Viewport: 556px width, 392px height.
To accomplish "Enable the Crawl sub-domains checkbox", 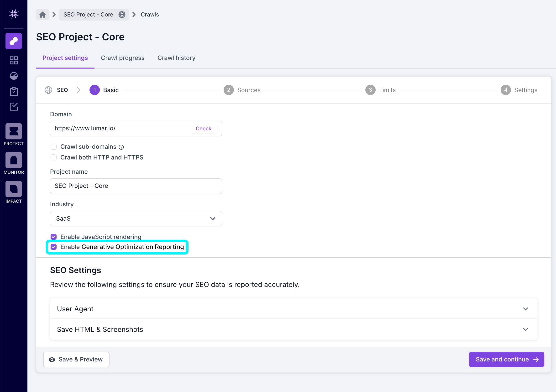I will (x=53, y=147).
